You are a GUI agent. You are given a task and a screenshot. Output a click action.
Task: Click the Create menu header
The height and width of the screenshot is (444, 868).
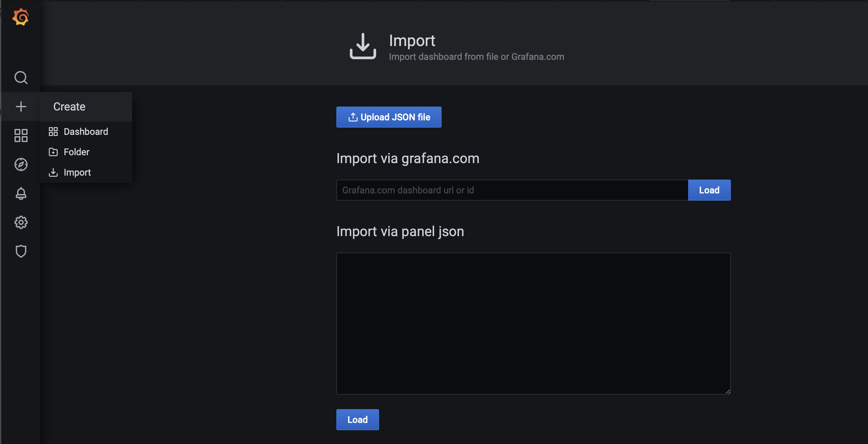[86, 107]
